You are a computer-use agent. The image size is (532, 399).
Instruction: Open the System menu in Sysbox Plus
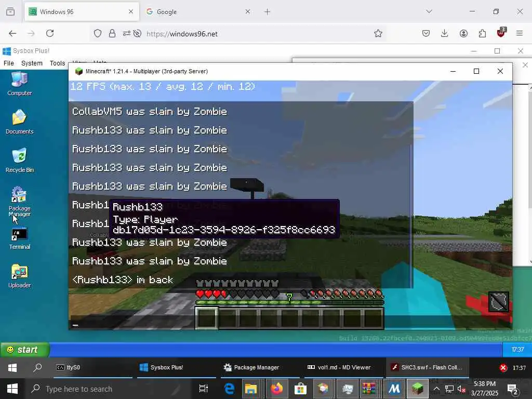click(32, 63)
